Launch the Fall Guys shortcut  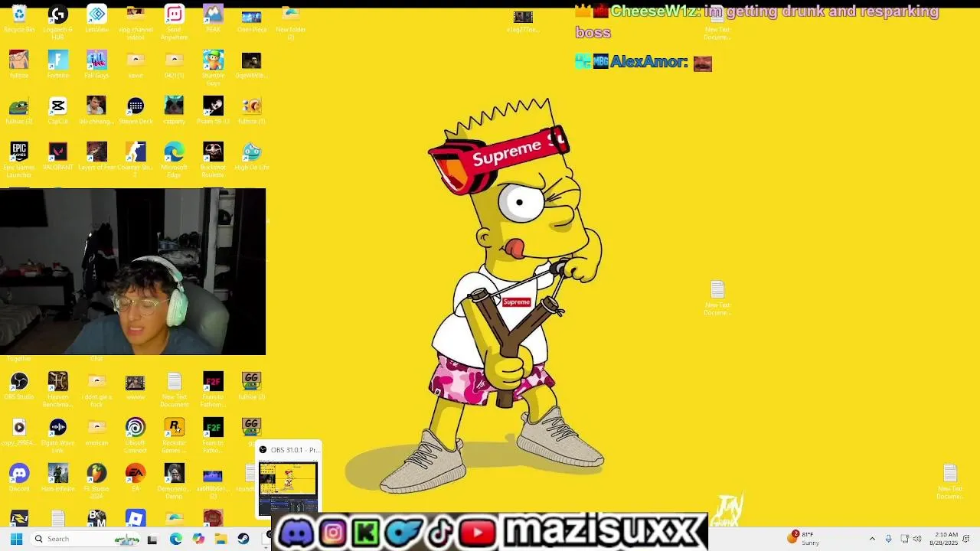[96, 64]
